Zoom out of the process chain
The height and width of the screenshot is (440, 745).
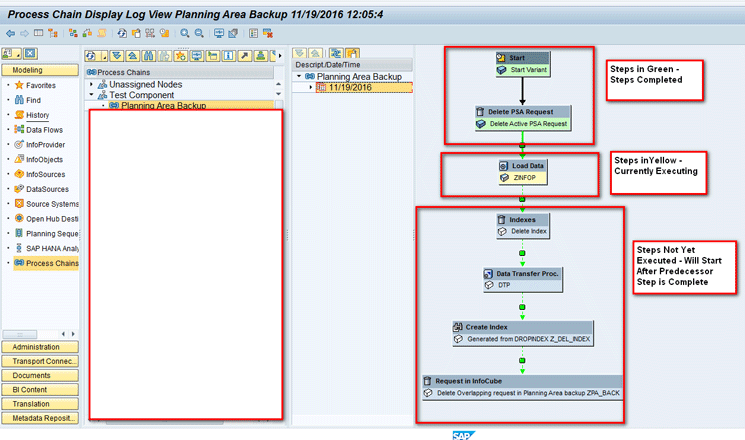tap(199, 33)
